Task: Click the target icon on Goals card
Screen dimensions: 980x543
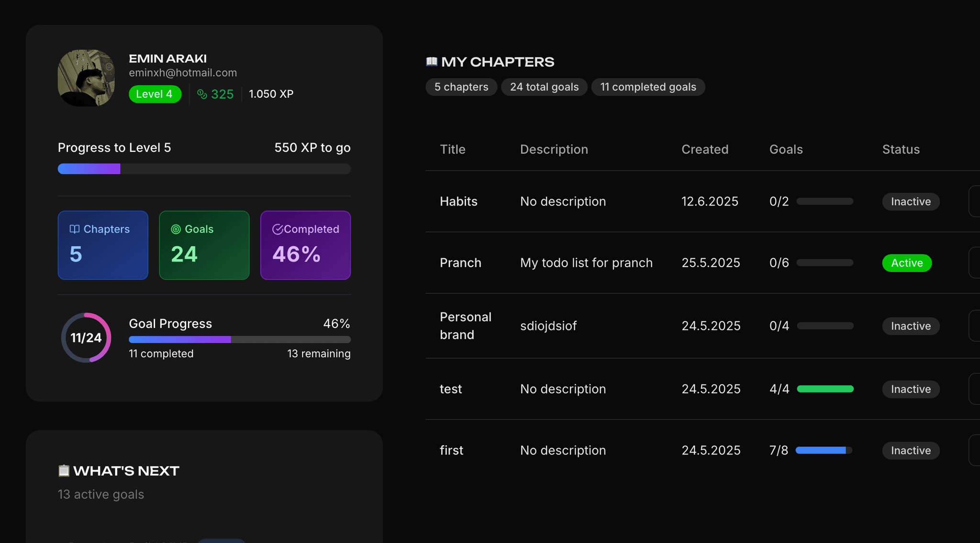Action: [x=176, y=229]
